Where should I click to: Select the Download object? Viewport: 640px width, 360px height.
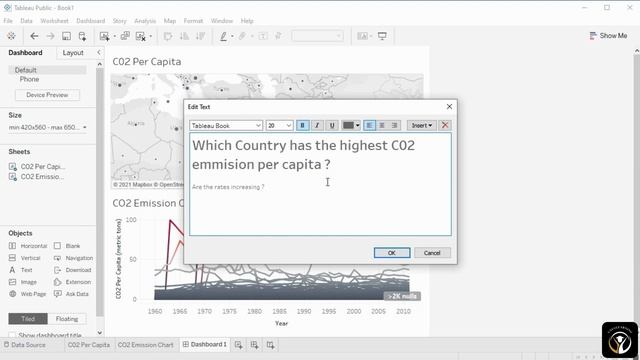click(72, 270)
